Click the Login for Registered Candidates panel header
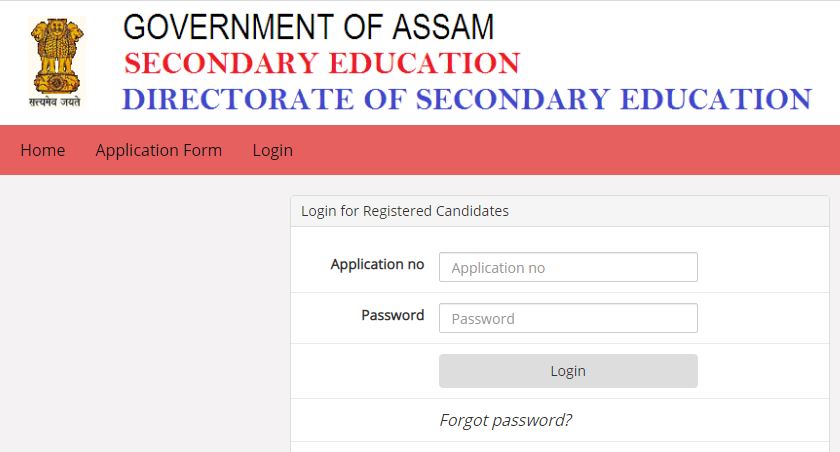The height and width of the screenshot is (452, 840). coord(405,211)
